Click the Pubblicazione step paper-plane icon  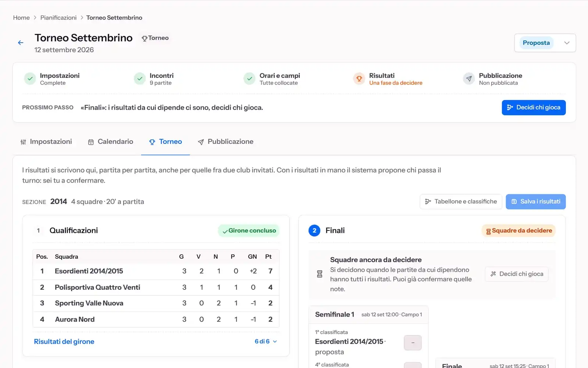[469, 78]
